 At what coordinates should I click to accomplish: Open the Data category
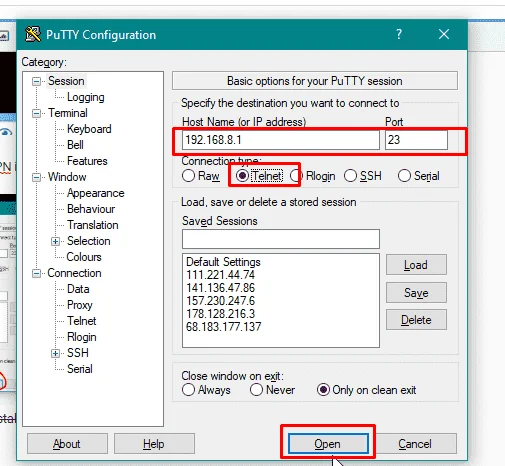[x=78, y=289]
